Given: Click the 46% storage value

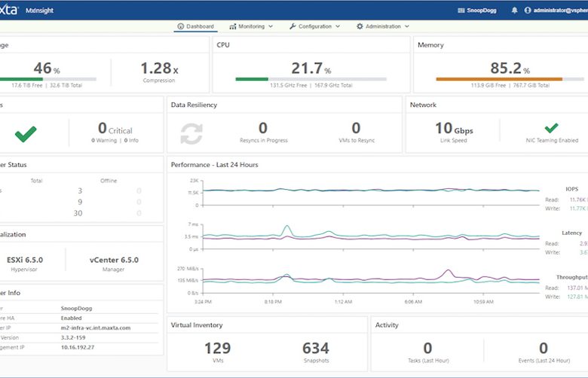Looking at the screenshot, I should 47,69.
